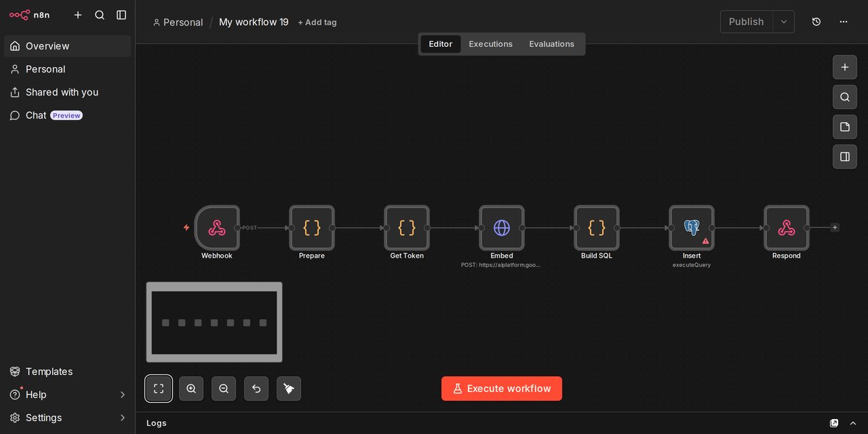Click the + Add tag button

(x=317, y=22)
